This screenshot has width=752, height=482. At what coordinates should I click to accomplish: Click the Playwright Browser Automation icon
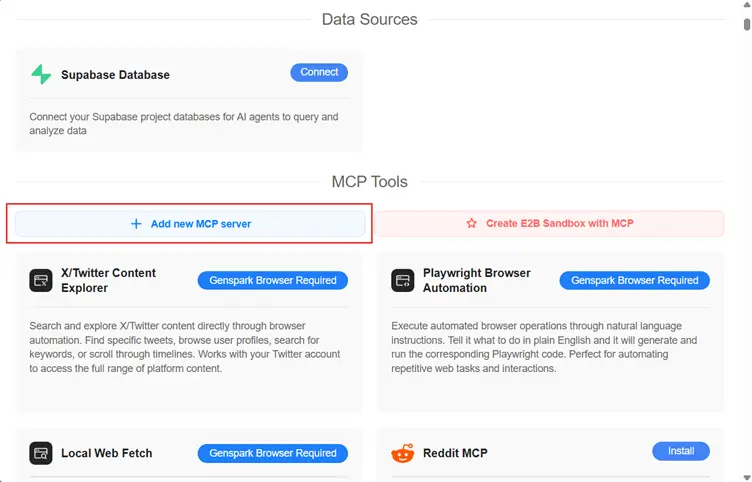point(403,281)
